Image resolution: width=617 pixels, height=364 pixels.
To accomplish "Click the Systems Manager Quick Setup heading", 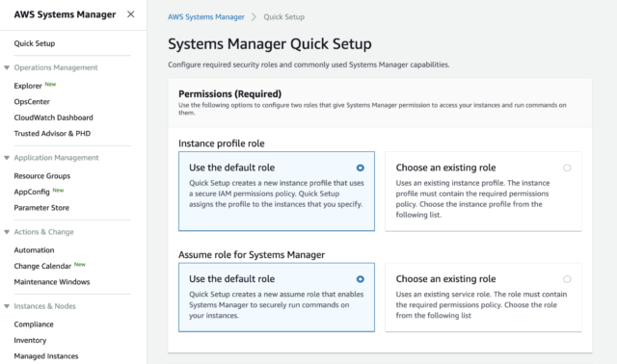I will coord(270,44).
